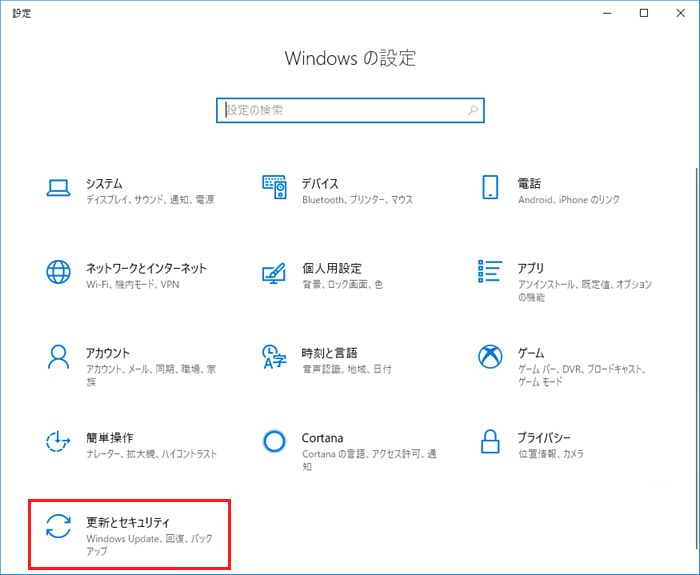
Task: Open the 電話 phone icon
Action: pos(490,187)
